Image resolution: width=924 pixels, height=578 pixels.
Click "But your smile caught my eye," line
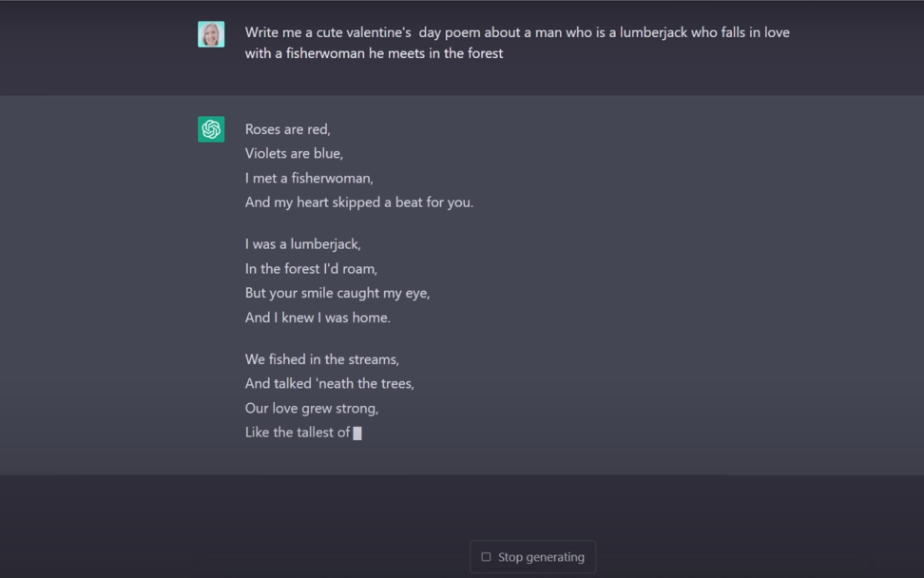[337, 293]
